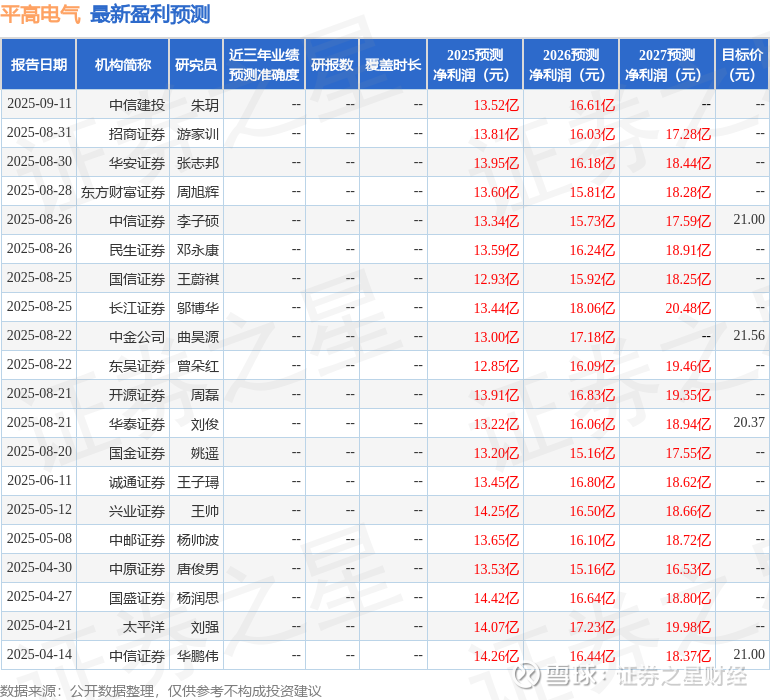This screenshot has height=700, width=770.
Task: Click the 19.98亿 profit value
Action: [x=688, y=627]
